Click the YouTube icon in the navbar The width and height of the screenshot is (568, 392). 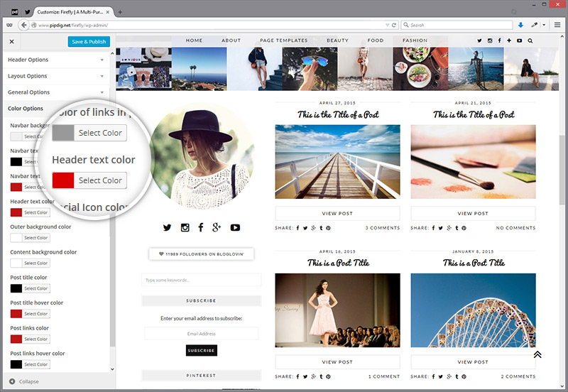click(x=520, y=41)
